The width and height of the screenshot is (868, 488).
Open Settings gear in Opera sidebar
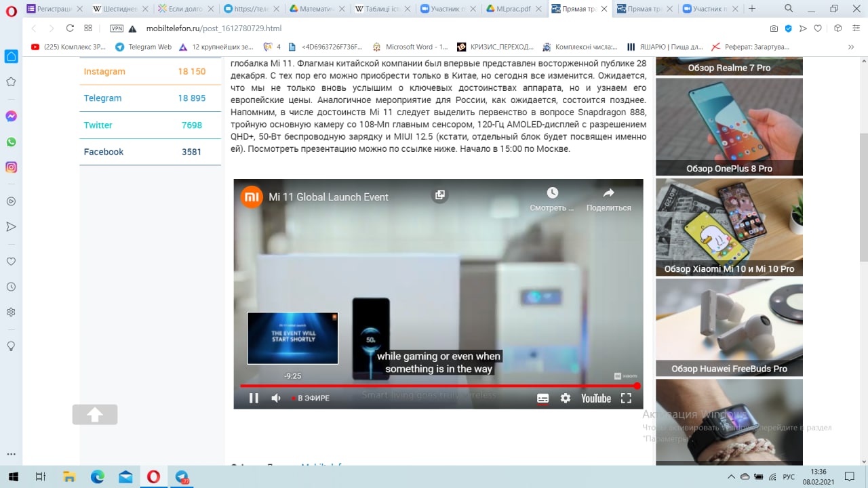pos(11,312)
